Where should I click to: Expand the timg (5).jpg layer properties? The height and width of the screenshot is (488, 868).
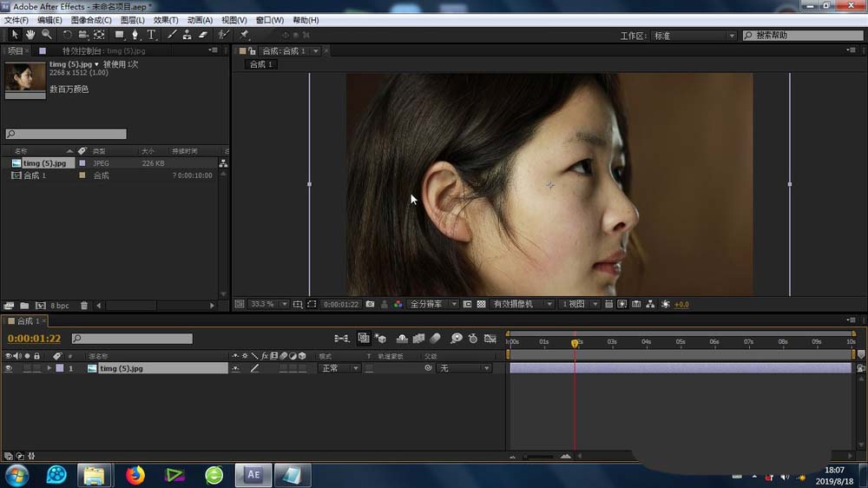[49, 368]
